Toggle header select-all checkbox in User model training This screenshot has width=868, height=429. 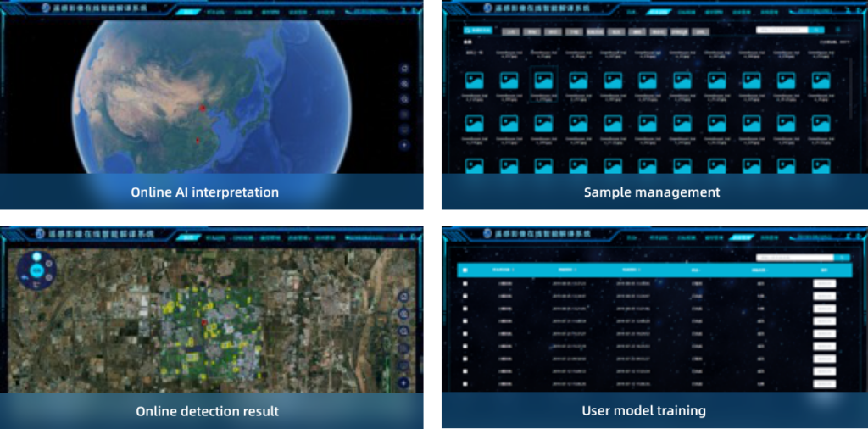point(465,270)
